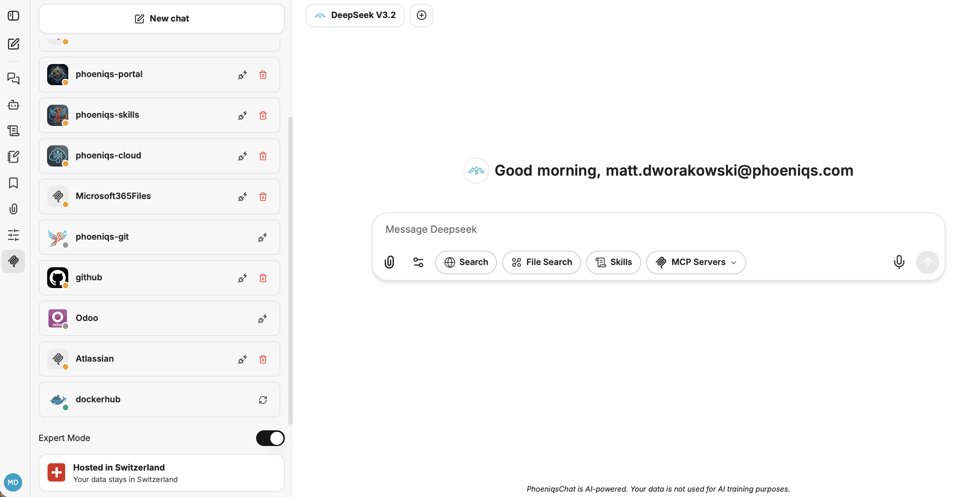Viewport: 980px width, 497px height.
Task: Toggle the sidebar panel icon
Action: [13, 16]
